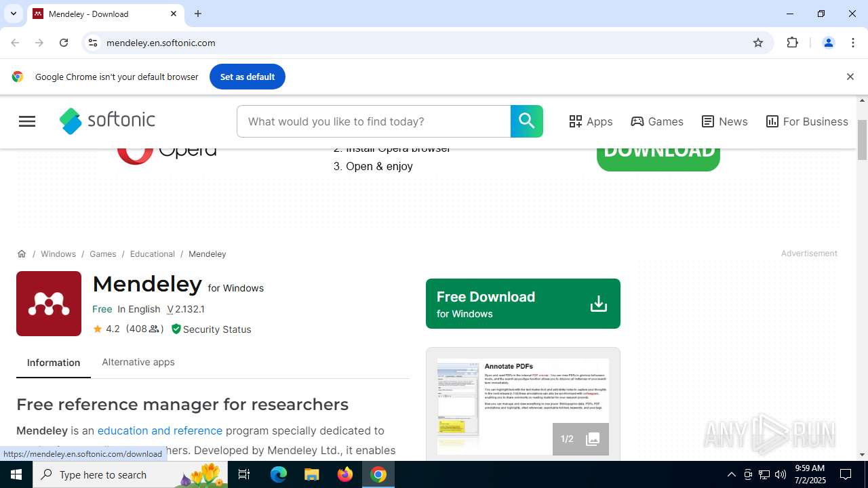Screen dimensions: 868x488
Task: Open the For Business link
Action: tap(807, 121)
